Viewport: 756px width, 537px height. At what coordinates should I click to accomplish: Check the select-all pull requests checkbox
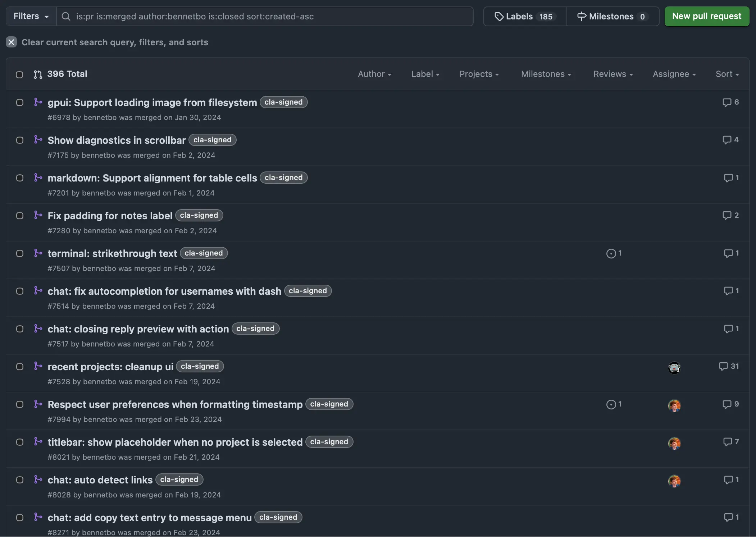[x=19, y=74]
